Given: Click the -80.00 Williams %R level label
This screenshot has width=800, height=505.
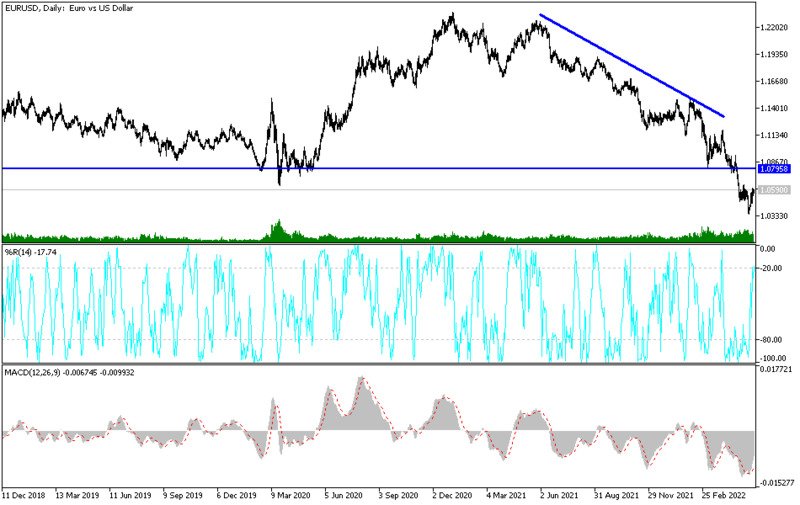Looking at the screenshot, I should click(771, 340).
